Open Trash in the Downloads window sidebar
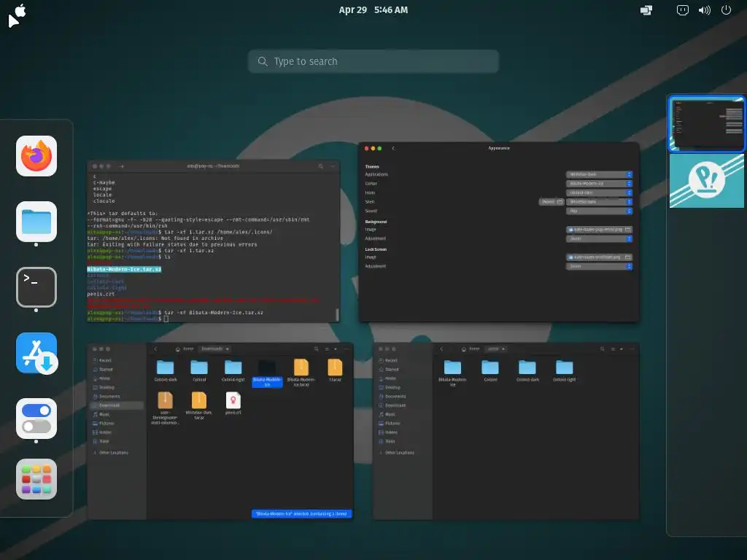The height and width of the screenshot is (560, 747). click(x=117, y=441)
